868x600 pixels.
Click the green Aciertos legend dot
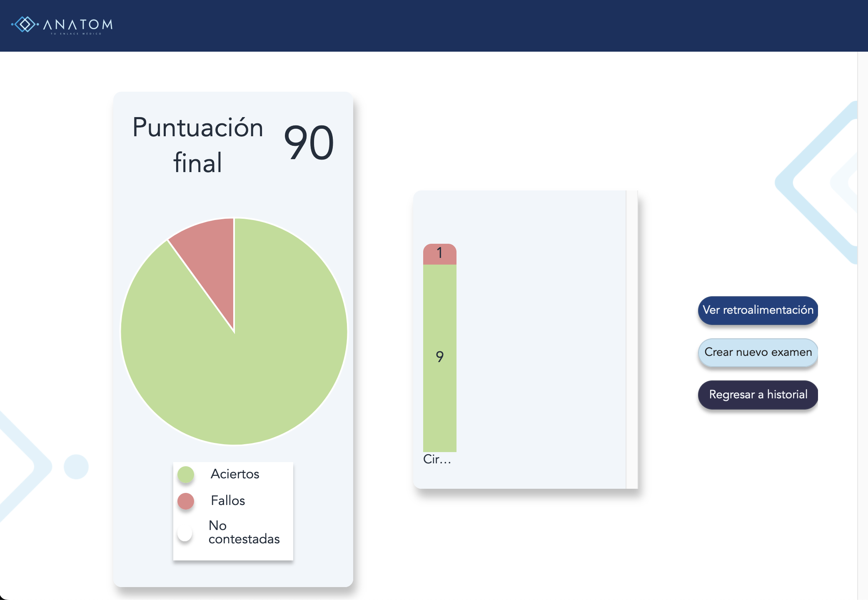pos(186,474)
